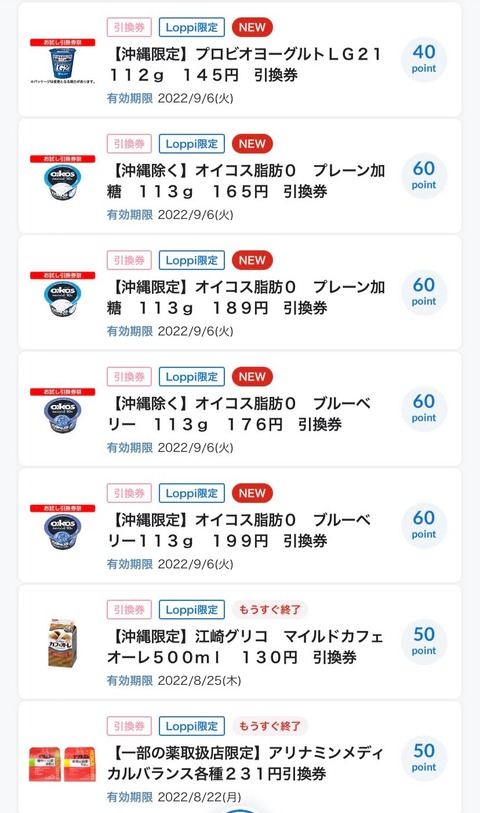Image resolution: width=480 pixels, height=813 pixels.
Task: Tap the 40 point badge
Action: tap(423, 59)
